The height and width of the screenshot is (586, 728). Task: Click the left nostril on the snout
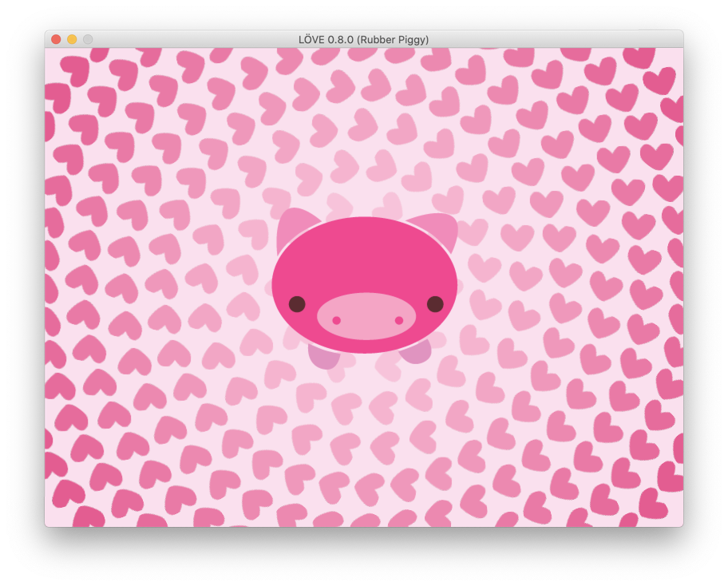coord(337,320)
